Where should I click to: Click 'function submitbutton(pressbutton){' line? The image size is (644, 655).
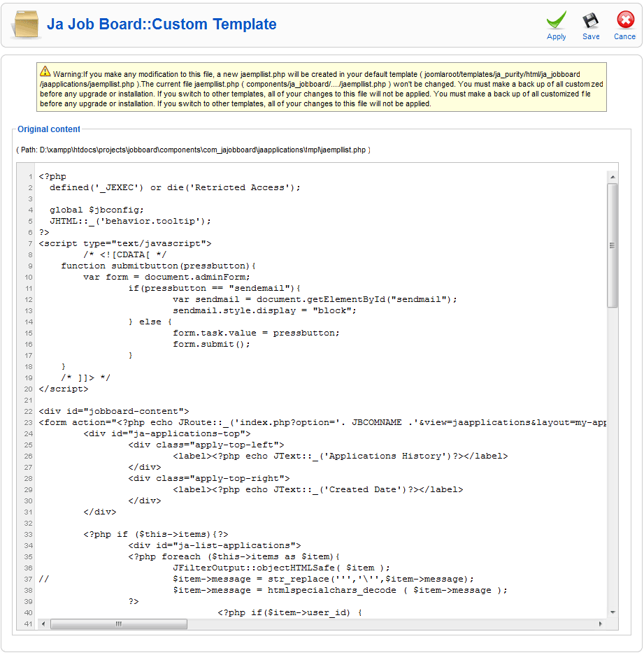click(x=159, y=266)
